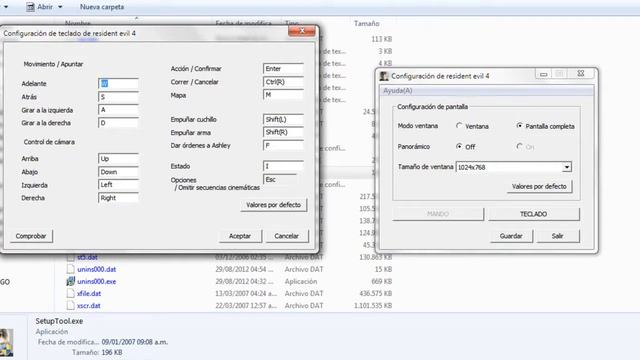640x360 pixels.
Task: Click the Correr / Cancelar key field
Action: [283, 82]
